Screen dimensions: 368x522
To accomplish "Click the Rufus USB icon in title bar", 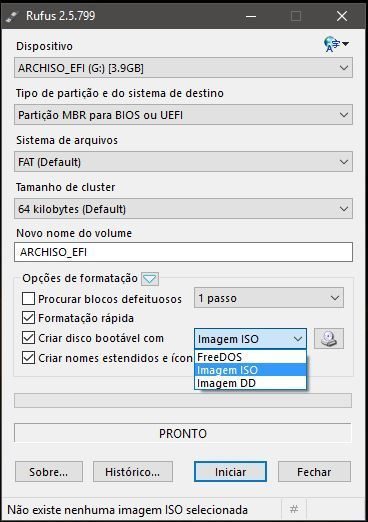I will click(12, 16).
